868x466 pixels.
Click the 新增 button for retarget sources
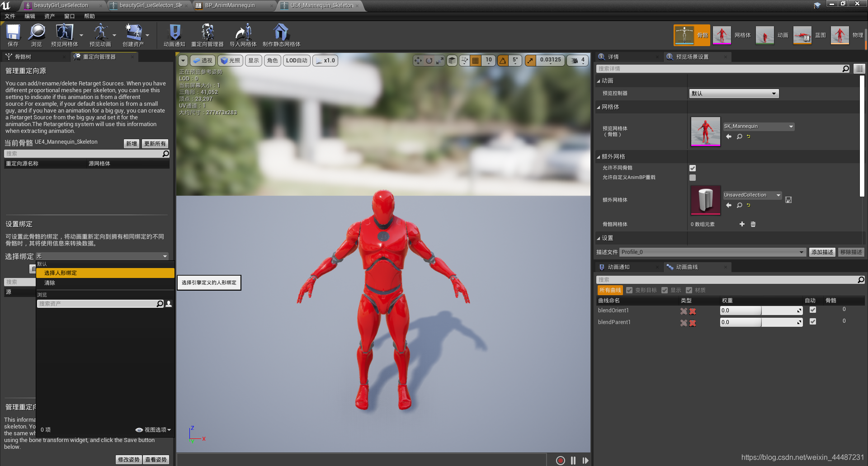click(x=132, y=144)
